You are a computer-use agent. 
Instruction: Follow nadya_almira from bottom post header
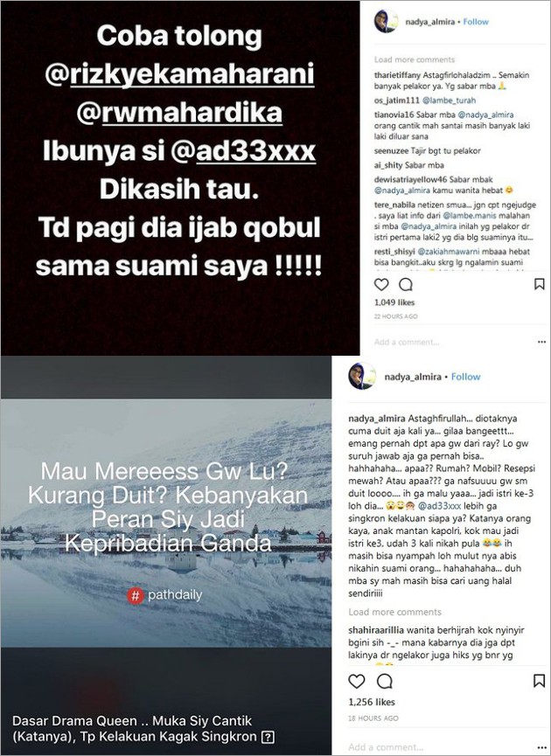465,377
